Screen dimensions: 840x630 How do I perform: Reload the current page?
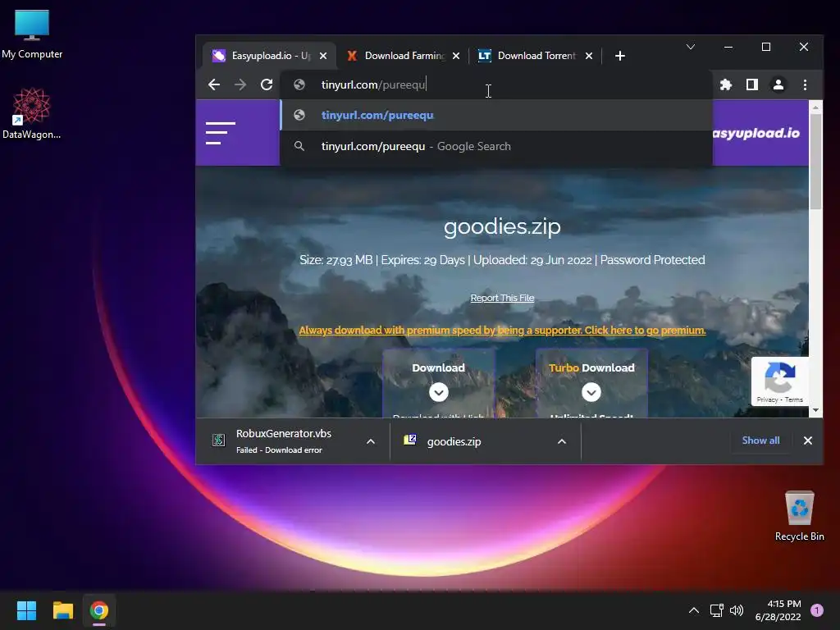pos(267,84)
